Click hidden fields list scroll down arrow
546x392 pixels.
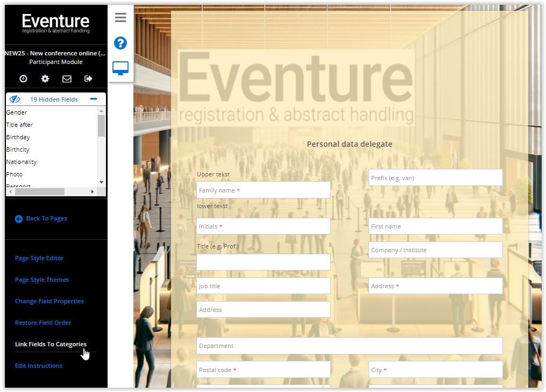tap(101, 182)
